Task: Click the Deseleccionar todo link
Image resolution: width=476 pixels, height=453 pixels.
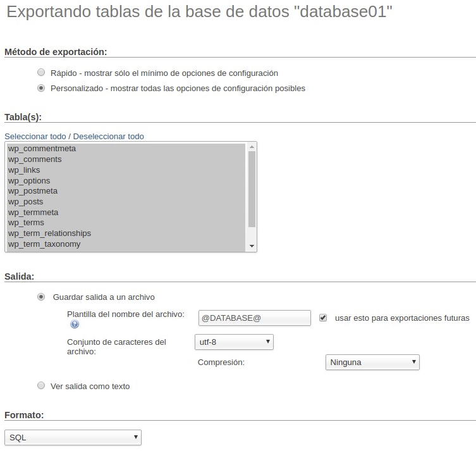Action: pos(108,137)
